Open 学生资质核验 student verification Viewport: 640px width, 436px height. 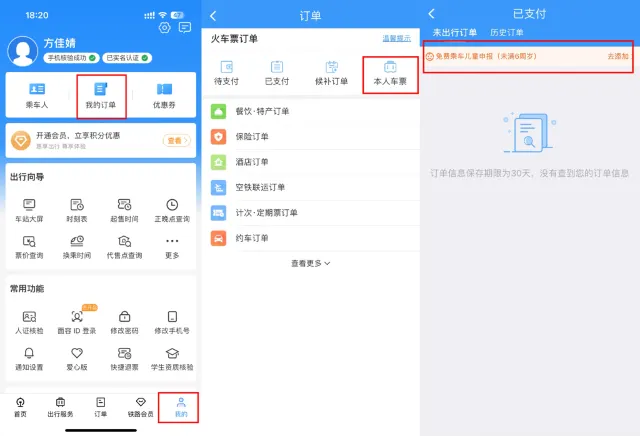[172, 359]
